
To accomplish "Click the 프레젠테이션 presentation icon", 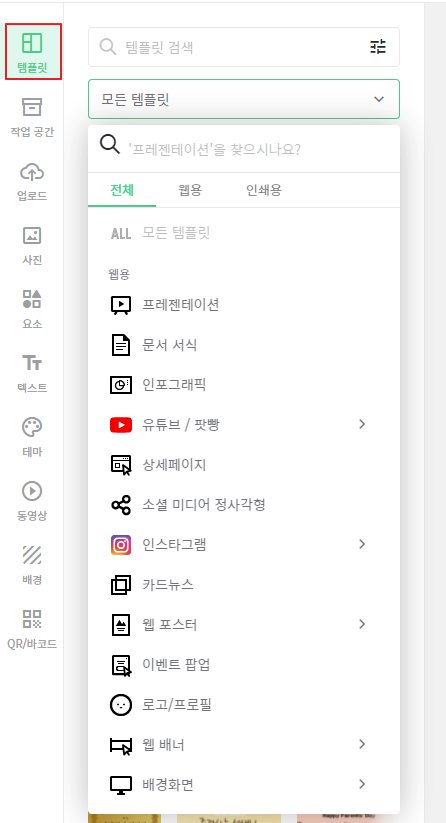I will tap(121, 304).
